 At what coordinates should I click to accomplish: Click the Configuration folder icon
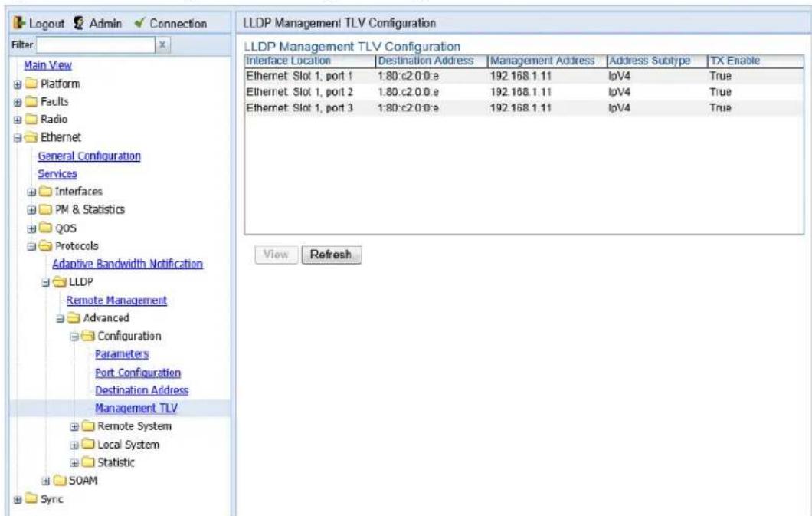coord(89,336)
